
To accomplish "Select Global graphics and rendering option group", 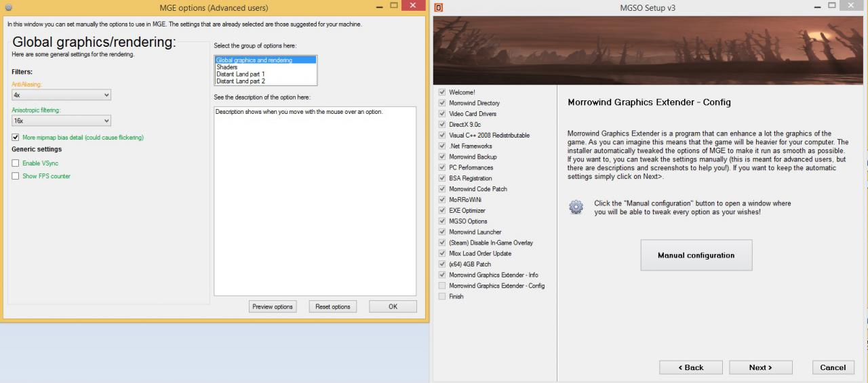I will tap(265, 60).
